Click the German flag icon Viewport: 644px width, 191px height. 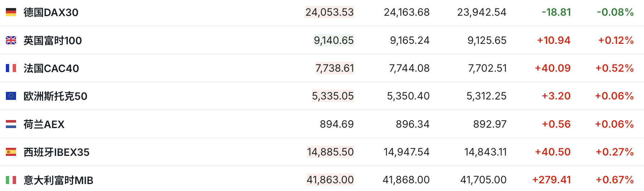11,12
